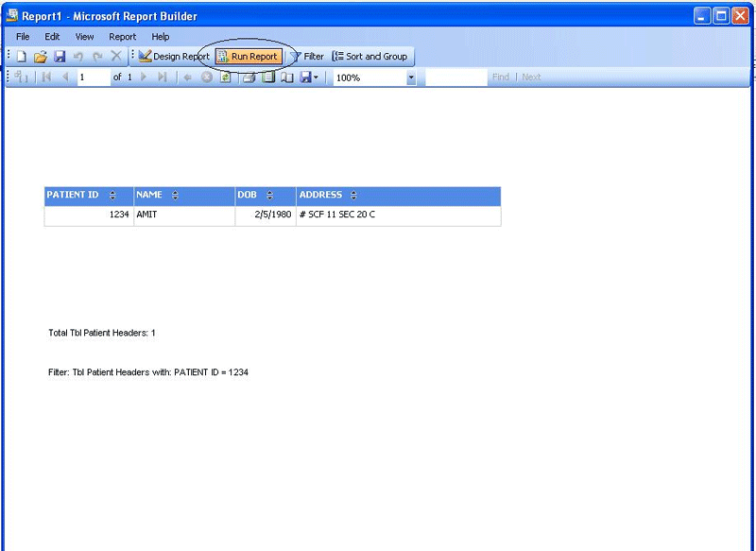Close the Report Builder window
The width and height of the screenshot is (756, 551).
(x=740, y=16)
